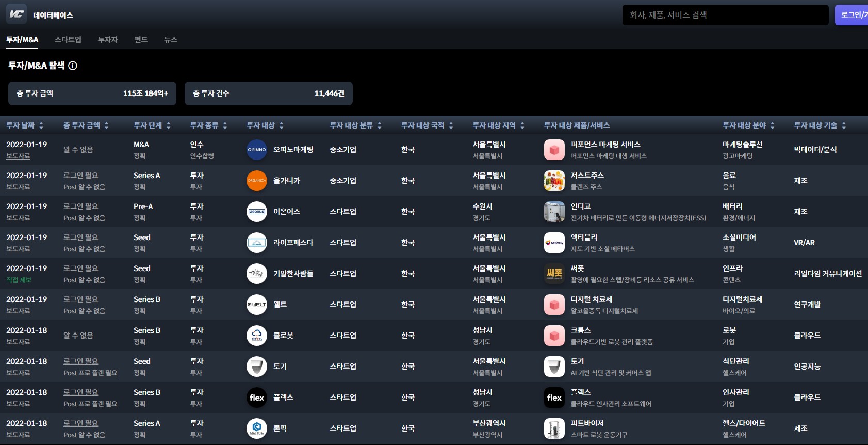Select the 이온어스 company logo
868x445 pixels.
[x=257, y=212]
